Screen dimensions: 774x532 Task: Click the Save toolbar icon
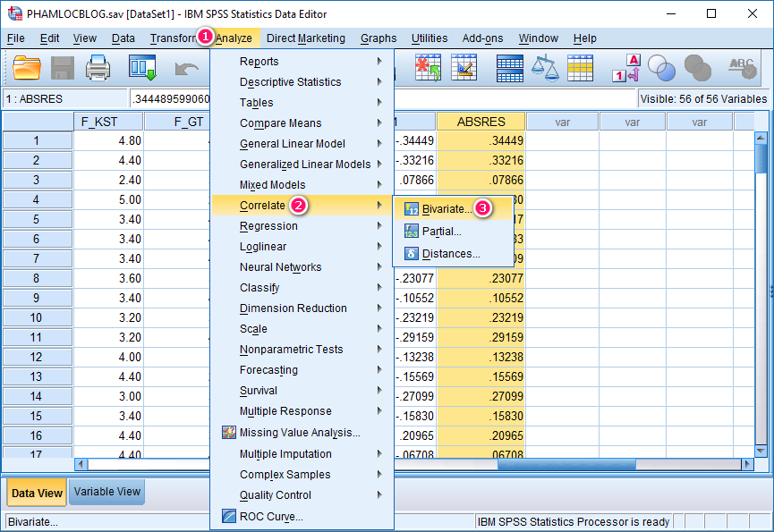[62, 66]
